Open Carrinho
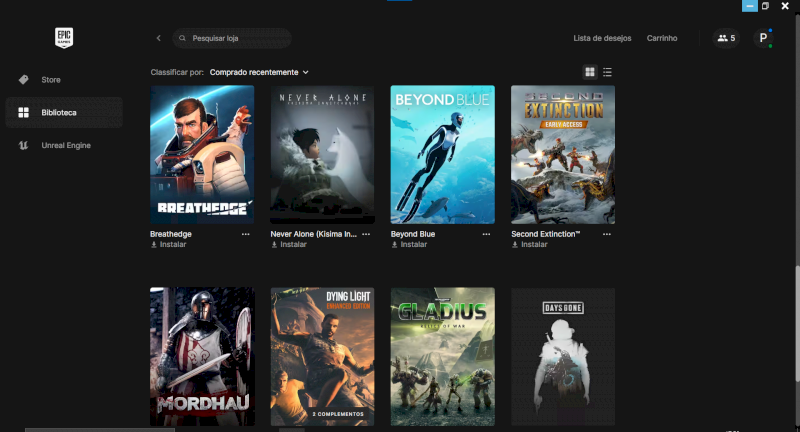Screen dimensions: 800x432 click(662, 38)
